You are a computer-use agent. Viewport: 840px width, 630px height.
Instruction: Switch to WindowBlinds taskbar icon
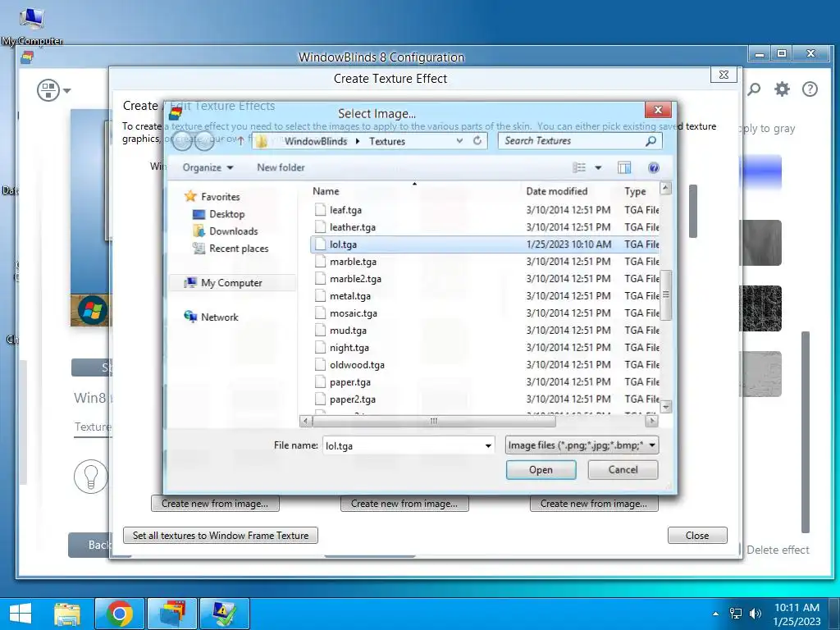[x=172, y=614]
